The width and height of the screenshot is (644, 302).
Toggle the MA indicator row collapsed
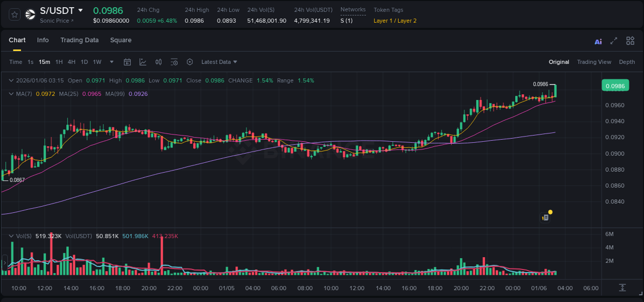click(11, 94)
